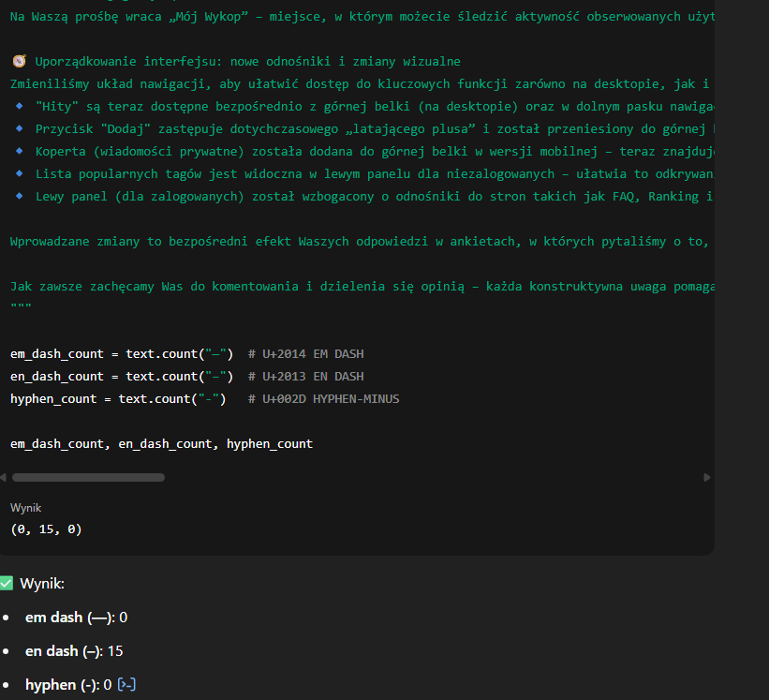This screenshot has height=700, width=769.
Task: Click the "en dash (–): 15" bullet item
Action: tap(74, 651)
